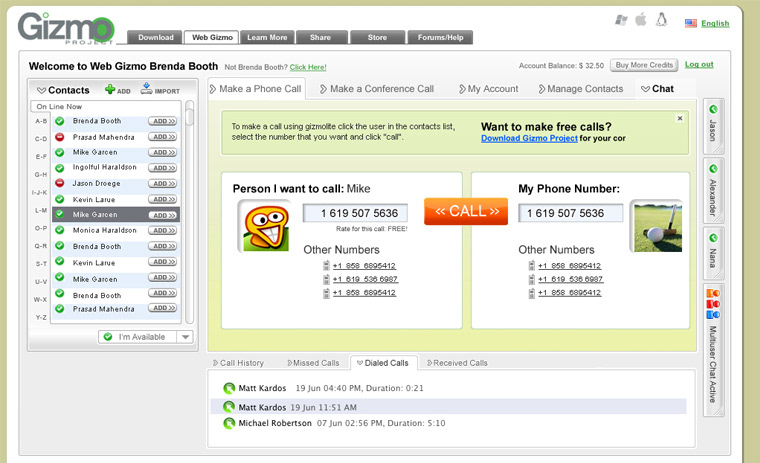This screenshot has height=463, width=760.
Task: Click the call icon beside Michael Robertson
Action: (x=229, y=423)
